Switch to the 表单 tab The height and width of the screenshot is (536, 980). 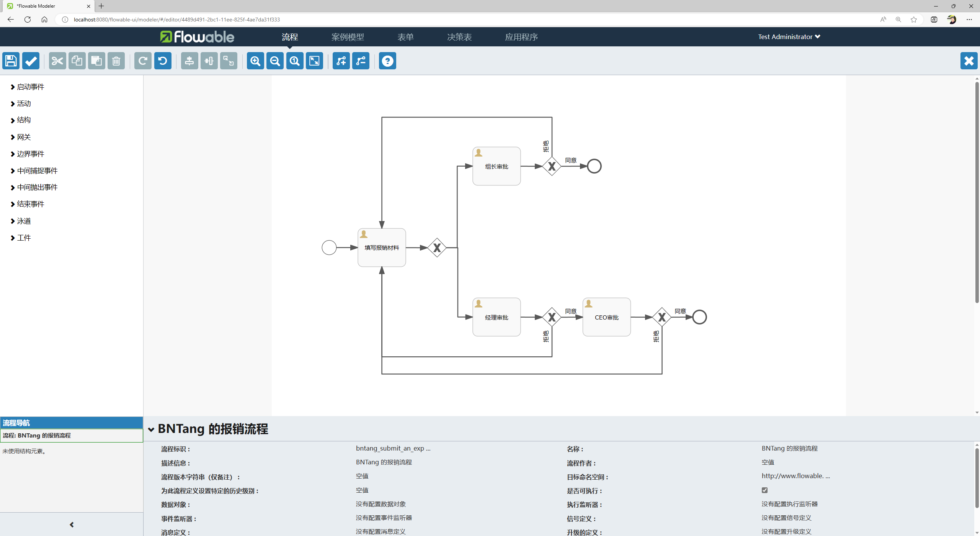pos(405,37)
